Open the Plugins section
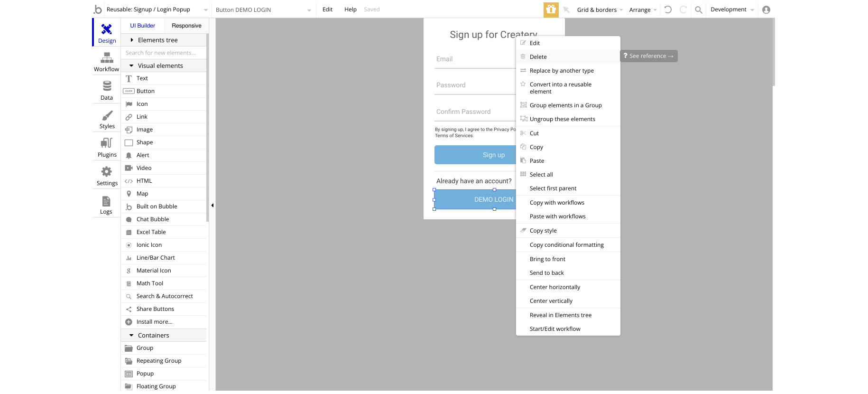 [107, 144]
